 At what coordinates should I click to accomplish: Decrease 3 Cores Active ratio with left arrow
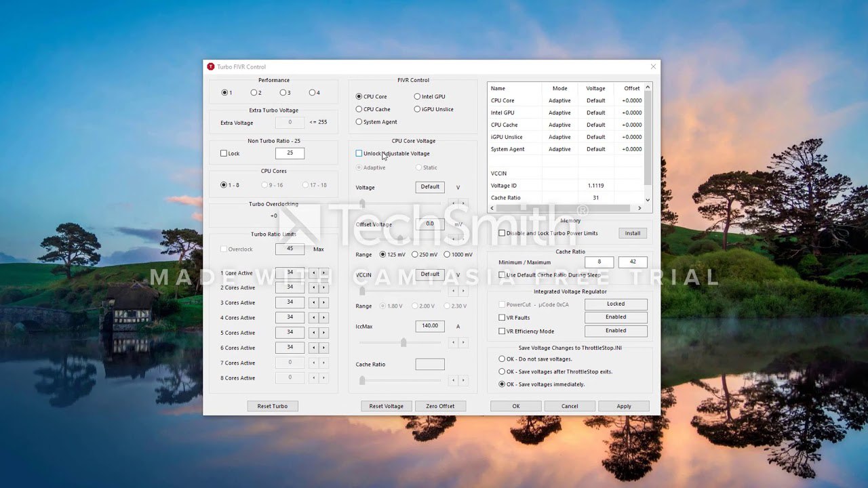313,303
